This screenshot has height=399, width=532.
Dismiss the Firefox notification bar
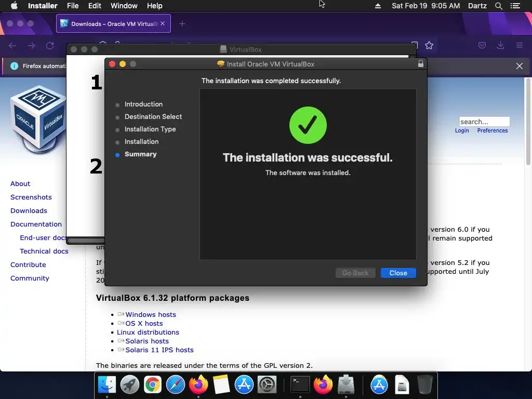pyautogui.click(x=520, y=66)
